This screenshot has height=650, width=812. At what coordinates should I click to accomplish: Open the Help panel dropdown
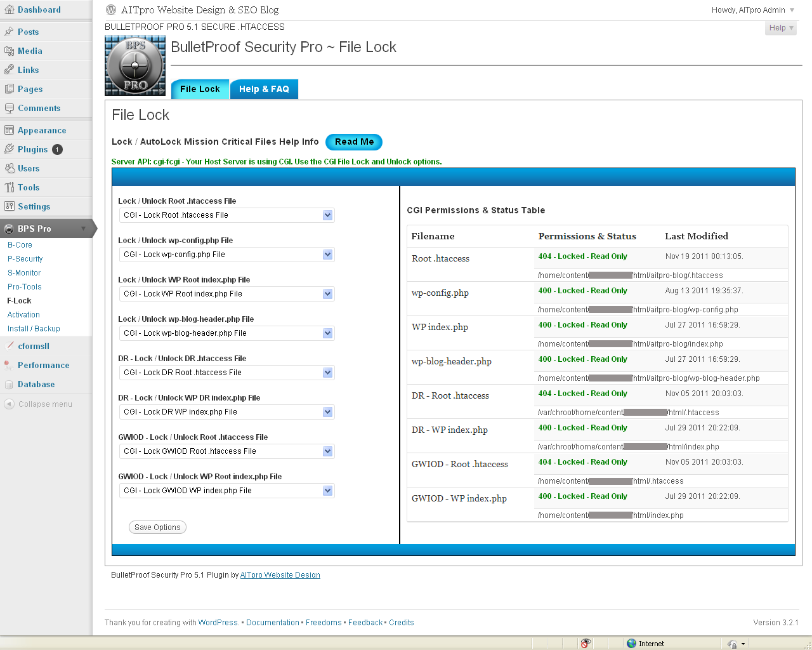[x=781, y=28]
